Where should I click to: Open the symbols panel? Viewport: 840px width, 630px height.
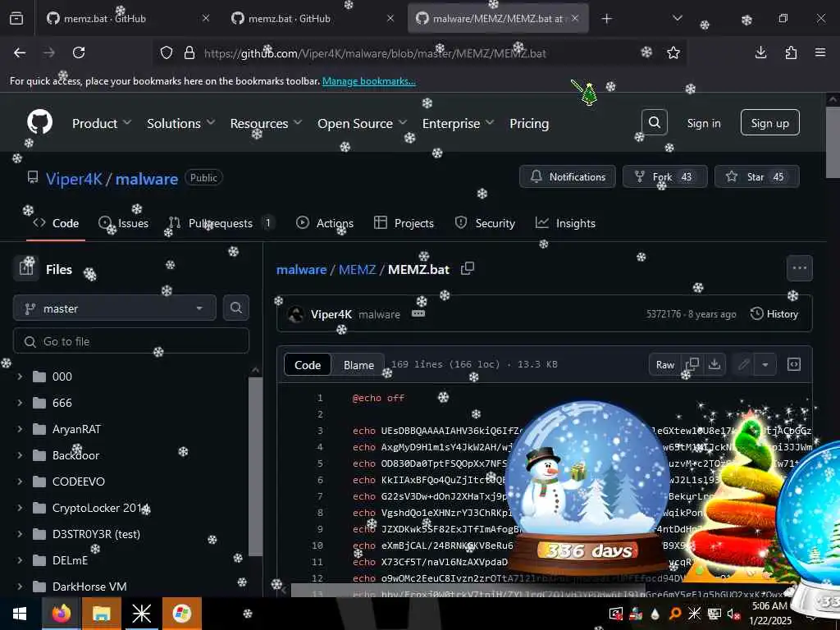[x=794, y=364]
